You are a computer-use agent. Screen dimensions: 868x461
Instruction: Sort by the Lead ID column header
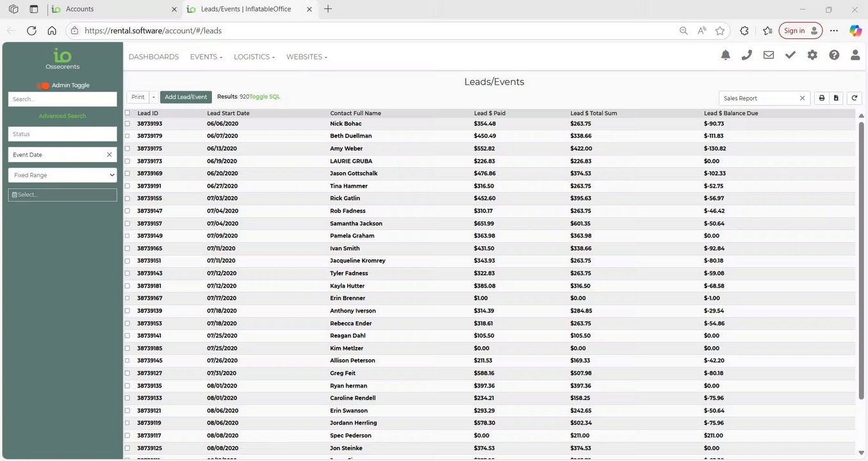pyautogui.click(x=148, y=113)
